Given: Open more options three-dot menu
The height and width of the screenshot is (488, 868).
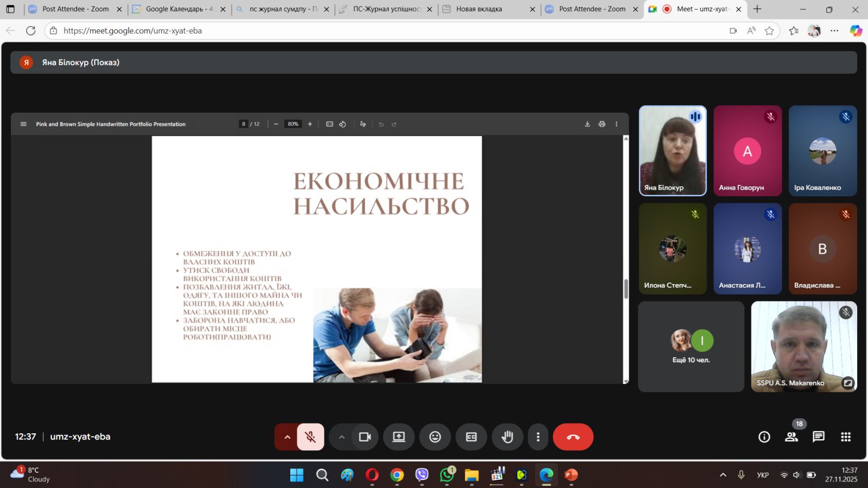Looking at the screenshot, I should tap(538, 437).
